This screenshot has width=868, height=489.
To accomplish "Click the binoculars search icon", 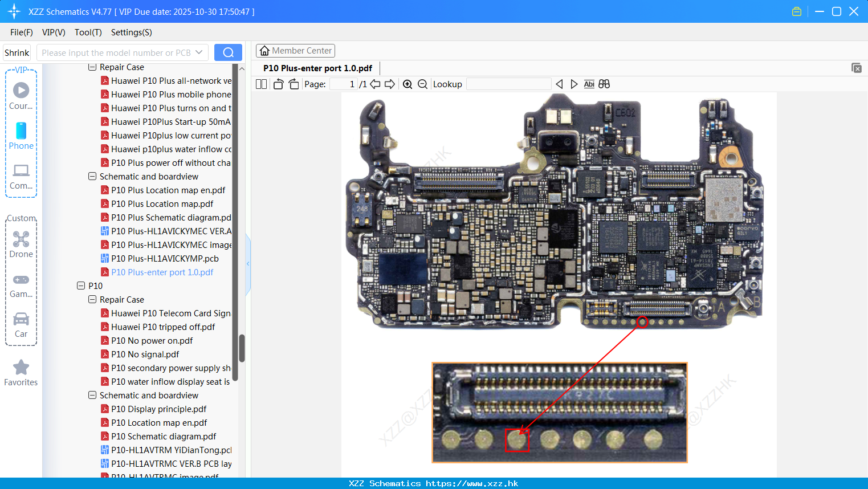I will coord(604,84).
